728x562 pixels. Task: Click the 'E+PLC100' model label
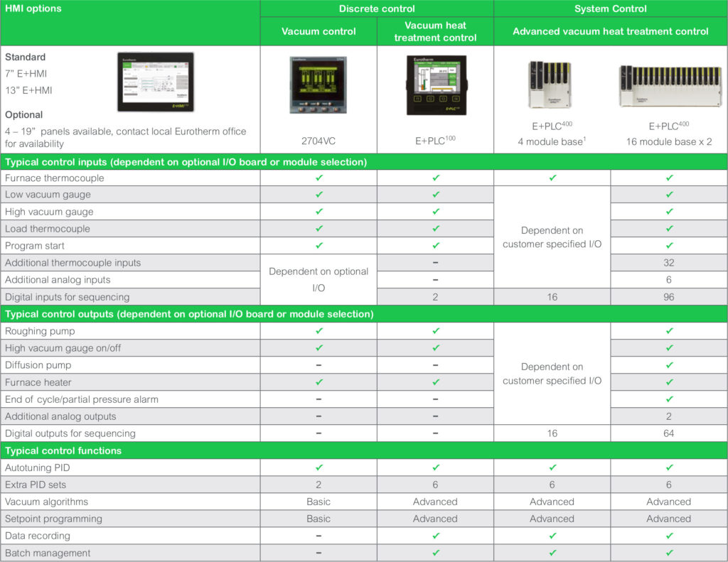coord(436,140)
